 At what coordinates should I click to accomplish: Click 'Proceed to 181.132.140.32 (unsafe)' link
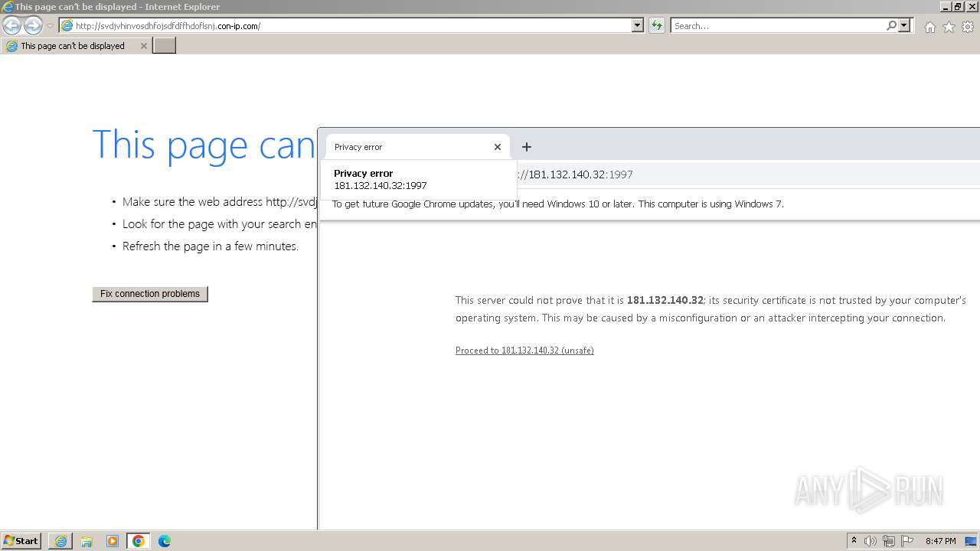(x=524, y=350)
